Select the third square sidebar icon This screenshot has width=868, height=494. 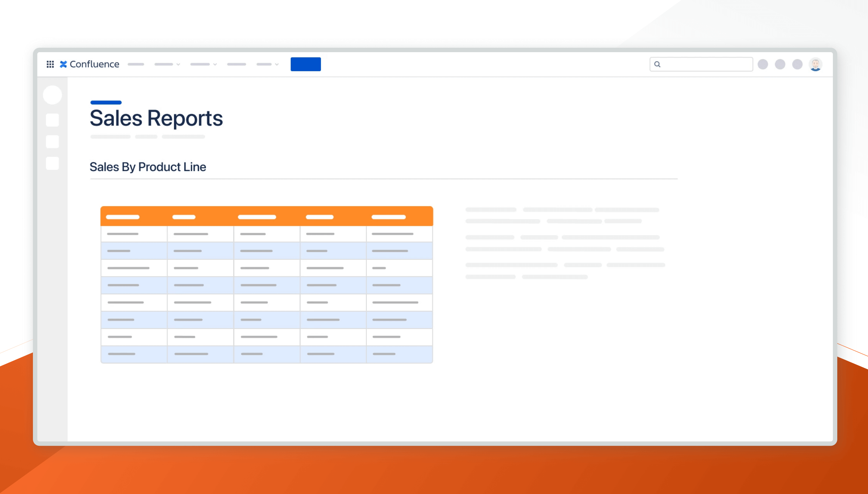(x=52, y=164)
